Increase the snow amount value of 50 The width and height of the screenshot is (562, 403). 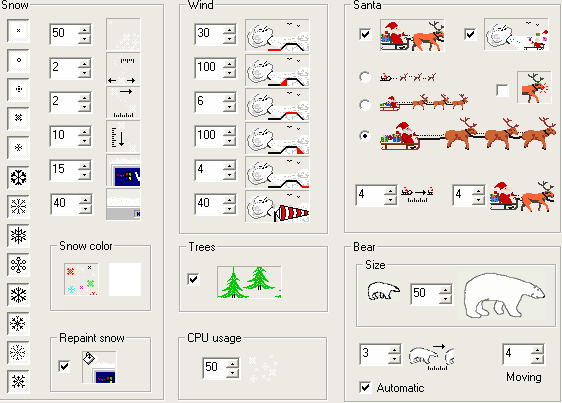tap(84, 30)
